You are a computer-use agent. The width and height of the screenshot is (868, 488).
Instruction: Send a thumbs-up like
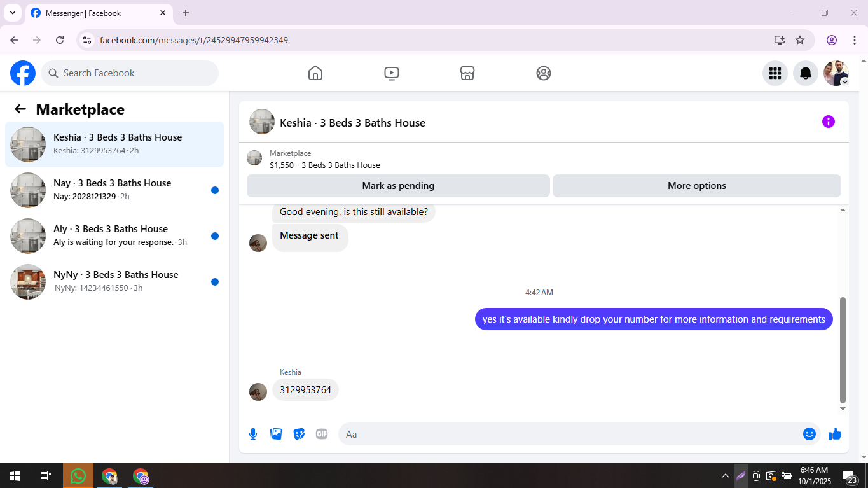coord(835,434)
